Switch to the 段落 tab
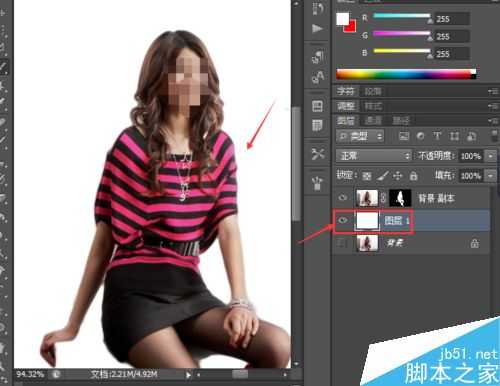 (373, 91)
